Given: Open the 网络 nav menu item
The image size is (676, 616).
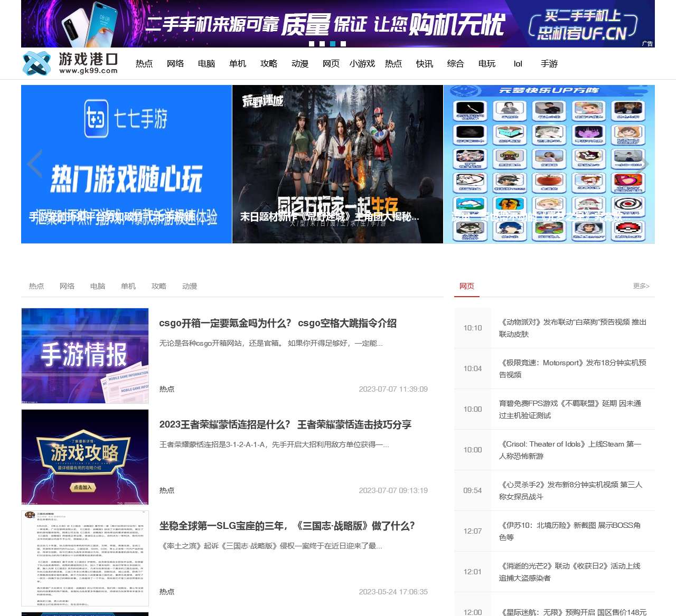Looking at the screenshot, I should click(x=175, y=63).
